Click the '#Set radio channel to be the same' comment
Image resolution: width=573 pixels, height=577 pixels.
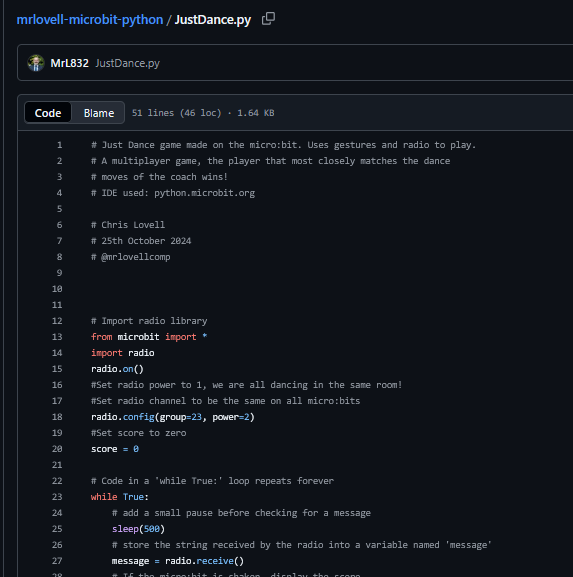(x=226, y=401)
